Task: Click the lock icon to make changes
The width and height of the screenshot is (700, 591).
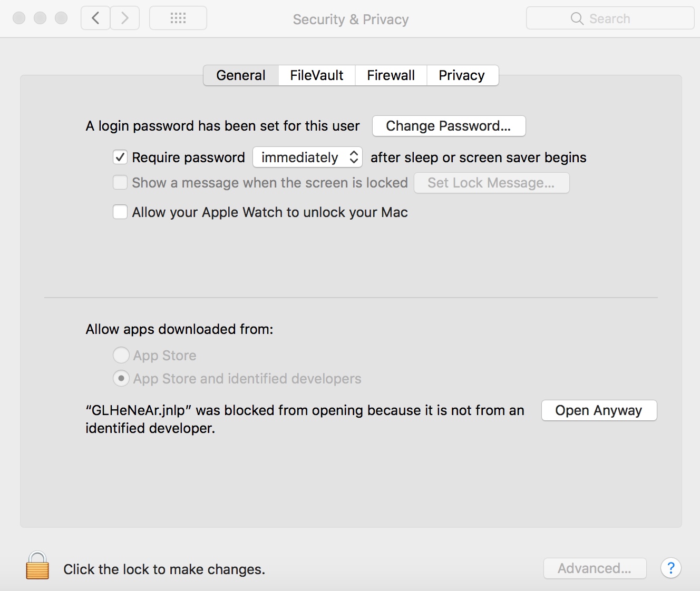Action: 37,566
